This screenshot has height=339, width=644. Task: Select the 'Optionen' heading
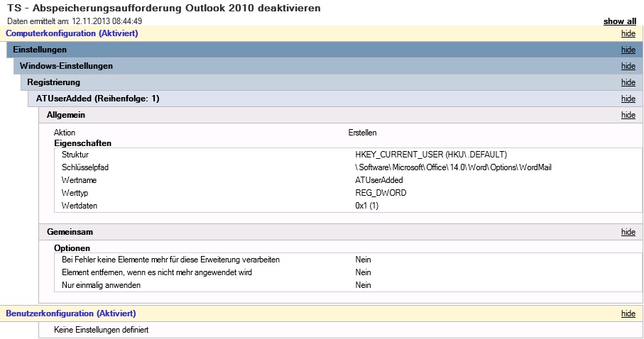(72, 248)
